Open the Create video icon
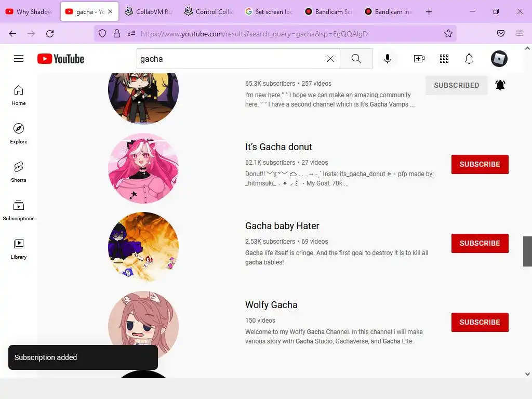The width and height of the screenshot is (532, 399). pos(419,59)
